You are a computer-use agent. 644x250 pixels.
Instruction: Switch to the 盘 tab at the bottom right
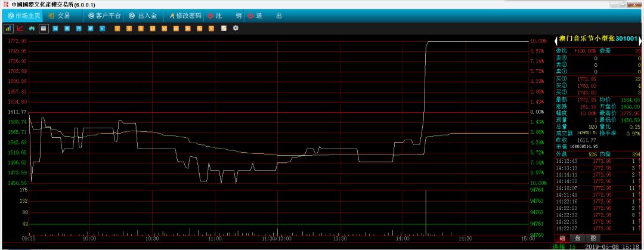577,238
